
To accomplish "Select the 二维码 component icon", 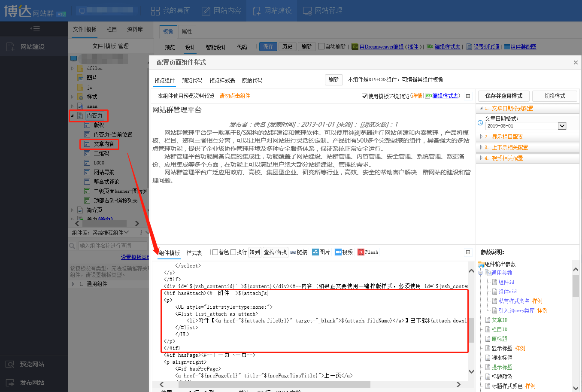I will 87,153.
